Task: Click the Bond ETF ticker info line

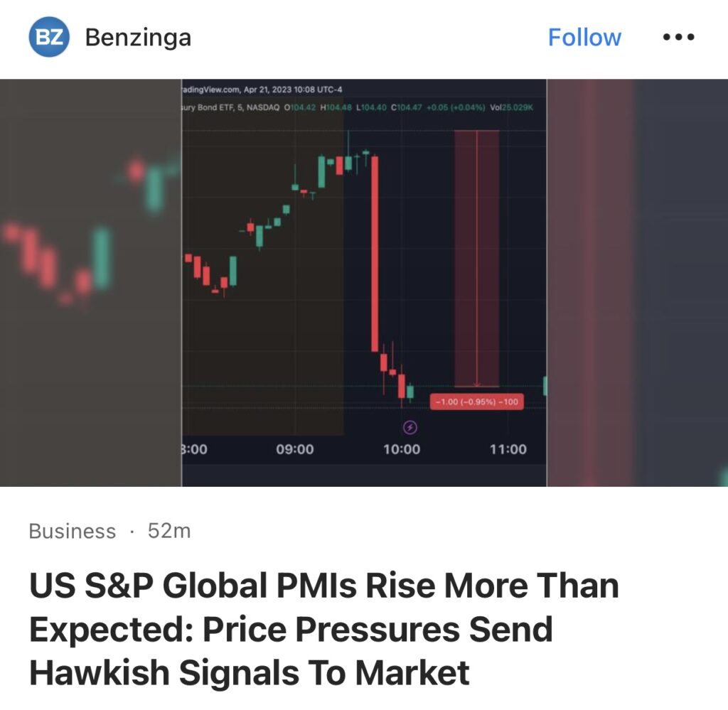Action: (357, 107)
